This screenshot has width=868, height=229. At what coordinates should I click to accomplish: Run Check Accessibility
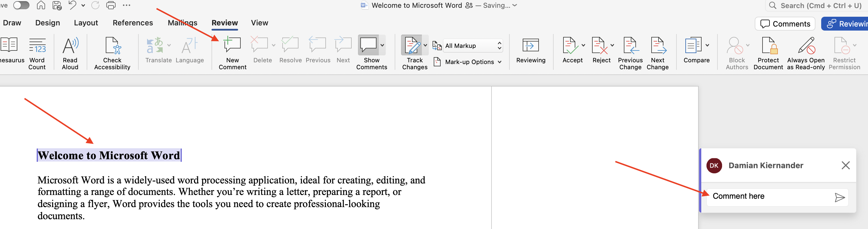click(112, 53)
